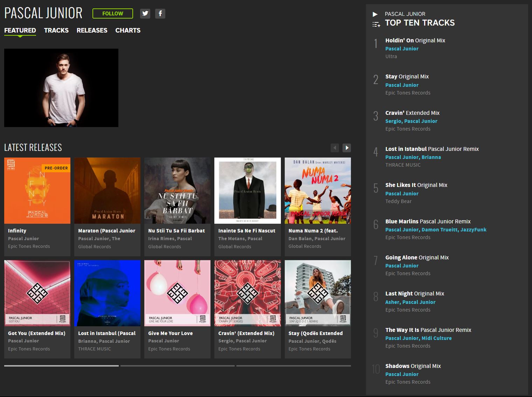Open Maraton (Pascal Junior release title

pos(107,231)
